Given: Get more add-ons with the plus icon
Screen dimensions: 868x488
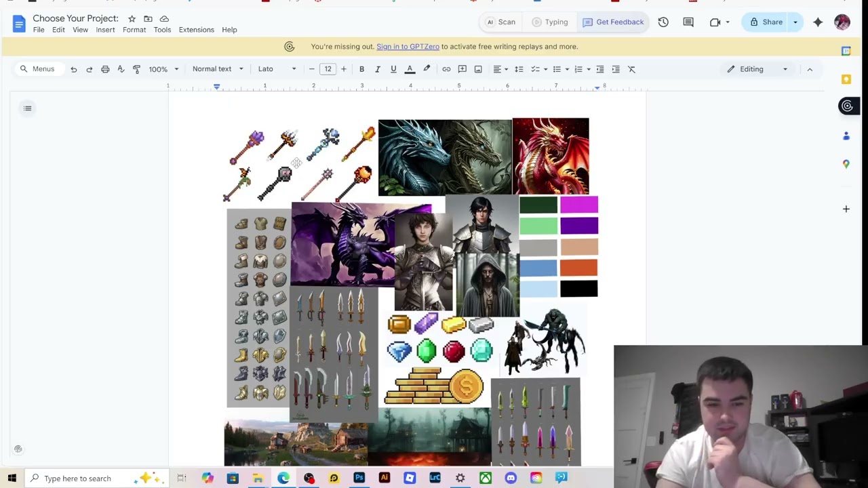Looking at the screenshot, I should [846, 209].
